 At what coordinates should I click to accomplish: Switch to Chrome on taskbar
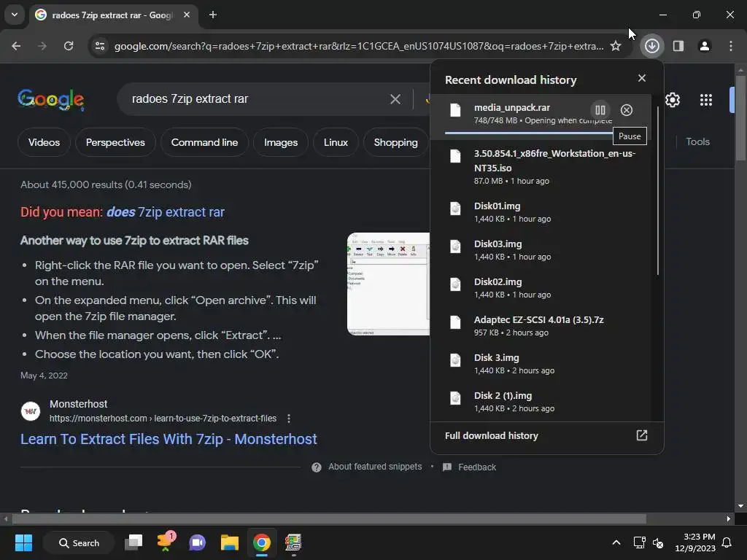(262, 542)
